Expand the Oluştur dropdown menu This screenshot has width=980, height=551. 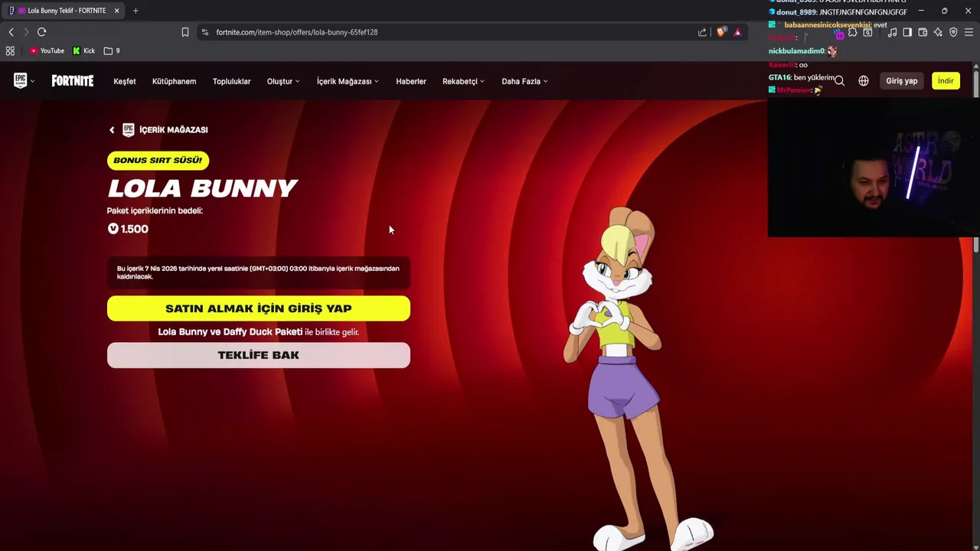[x=283, y=81]
